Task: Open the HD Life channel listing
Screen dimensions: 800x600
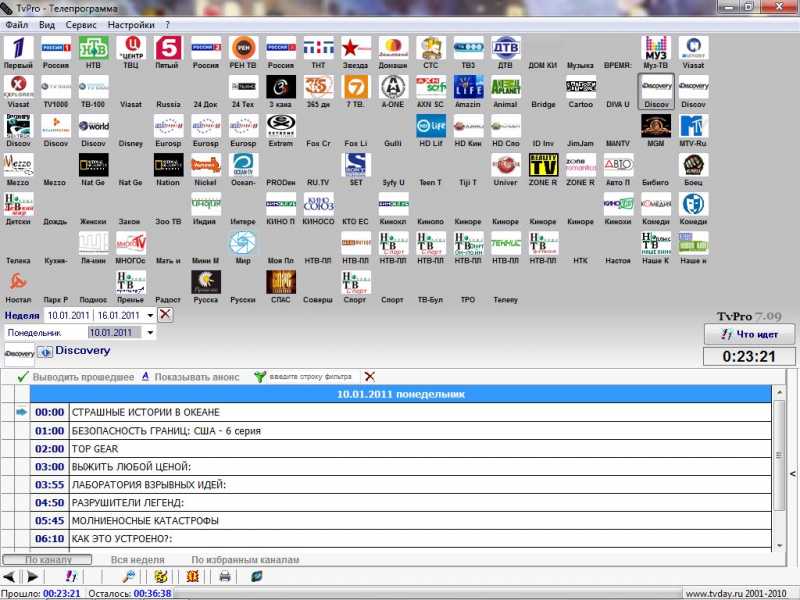Action: point(431,127)
